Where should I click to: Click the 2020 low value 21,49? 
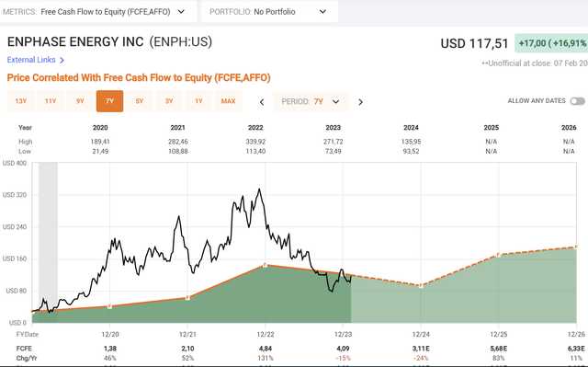pyautogui.click(x=100, y=151)
